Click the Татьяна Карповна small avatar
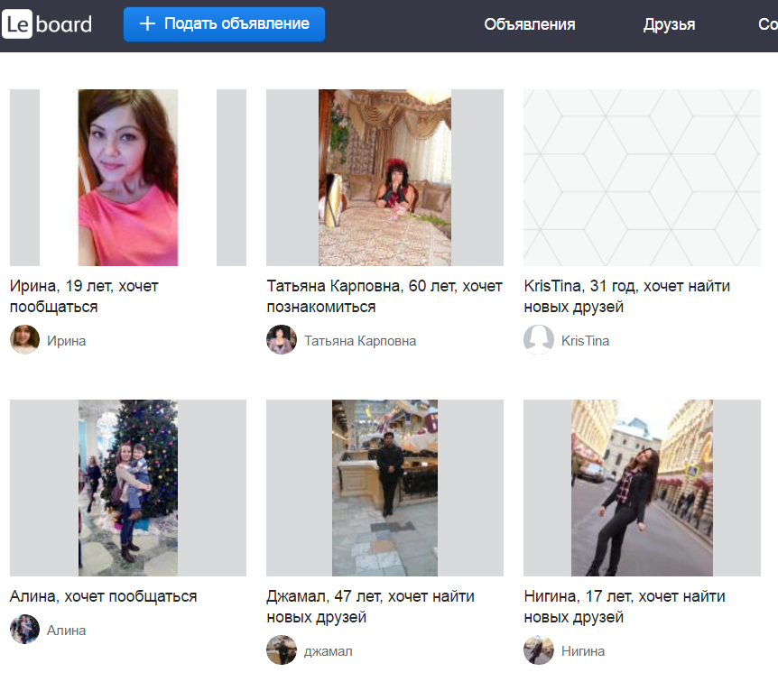 point(282,340)
